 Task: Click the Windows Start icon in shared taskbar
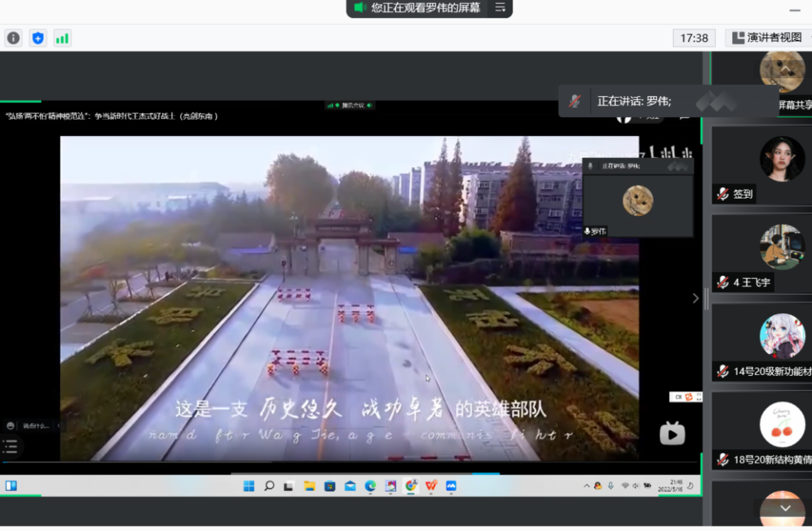(249, 486)
